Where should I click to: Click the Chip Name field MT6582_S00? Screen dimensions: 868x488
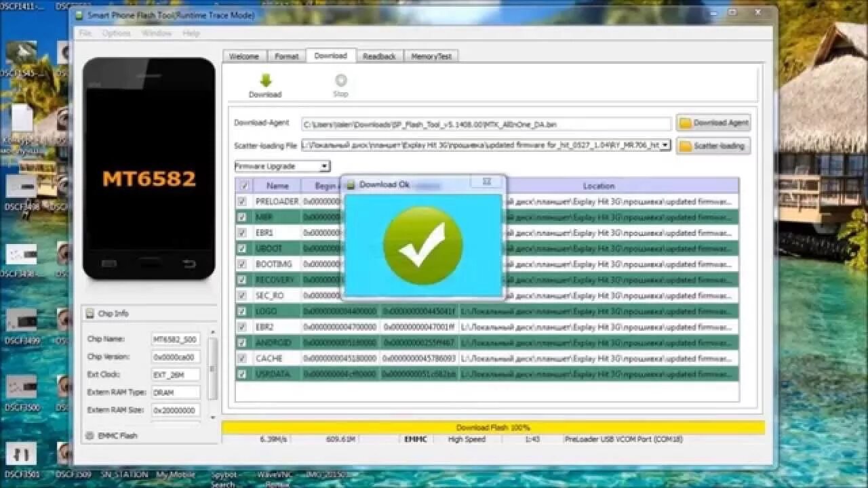tap(176, 339)
